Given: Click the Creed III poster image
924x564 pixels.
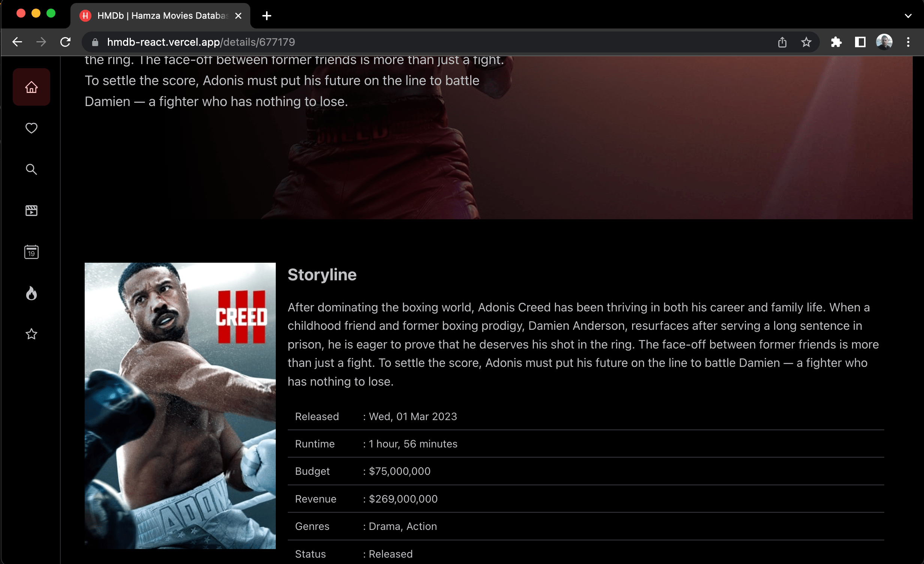Looking at the screenshot, I should tap(180, 405).
